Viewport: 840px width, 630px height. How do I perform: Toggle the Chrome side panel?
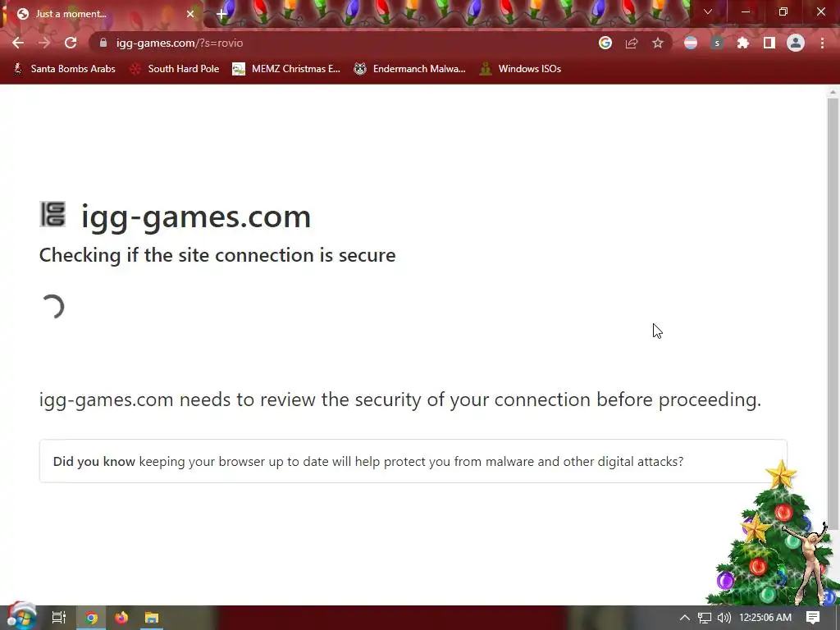pyautogui.click(x=769, y=43)
